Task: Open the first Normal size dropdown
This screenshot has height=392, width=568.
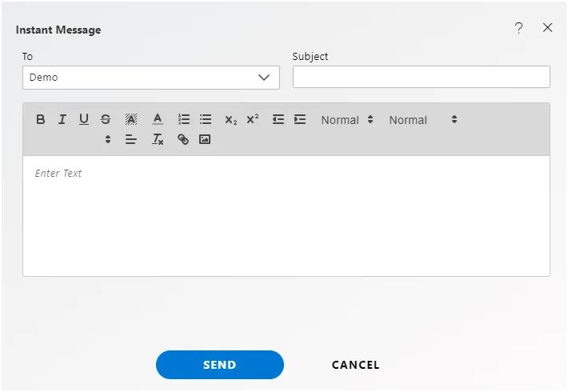Action: (x=347, y=120)
